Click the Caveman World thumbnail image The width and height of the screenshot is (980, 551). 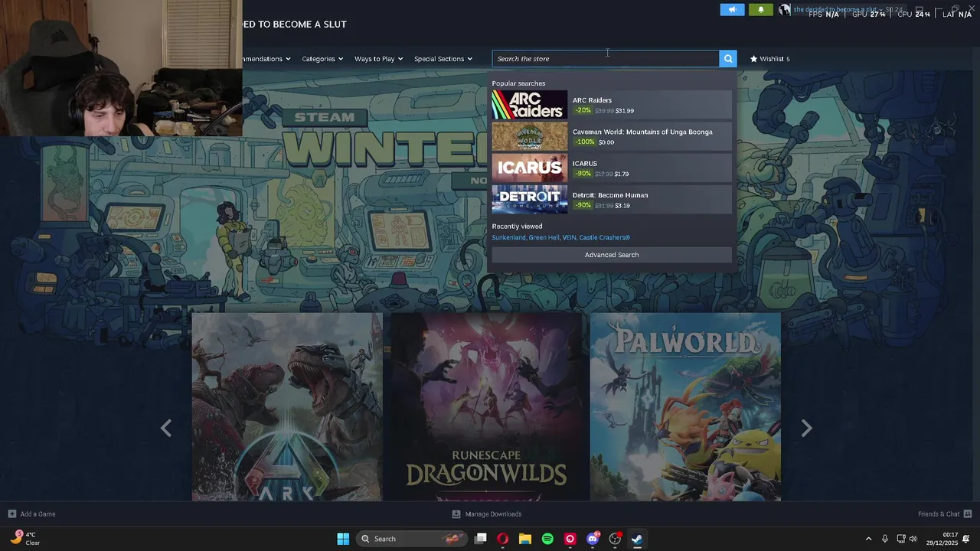pos(530,136)
